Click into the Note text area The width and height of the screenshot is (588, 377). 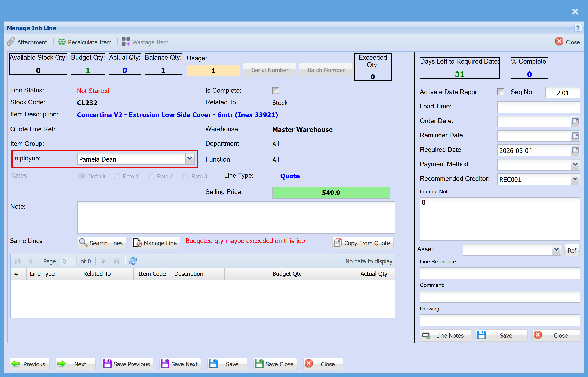pos(236,217)
